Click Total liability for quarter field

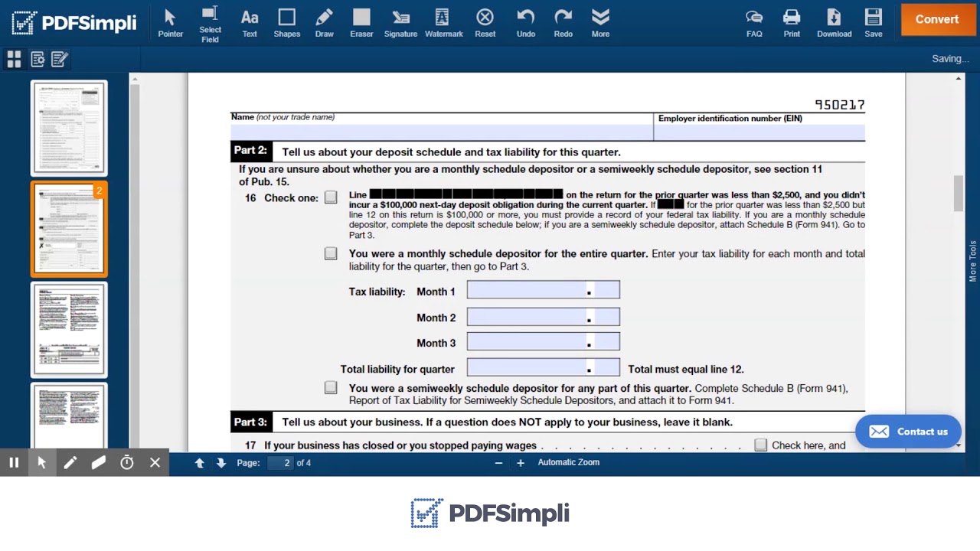click(x=544, y=368)
